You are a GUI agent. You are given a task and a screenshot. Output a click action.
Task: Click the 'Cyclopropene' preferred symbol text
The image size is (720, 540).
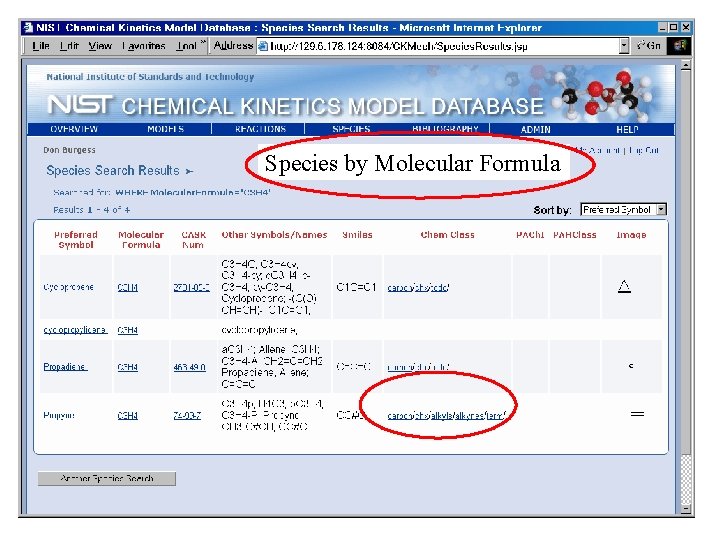pos(68,287)
